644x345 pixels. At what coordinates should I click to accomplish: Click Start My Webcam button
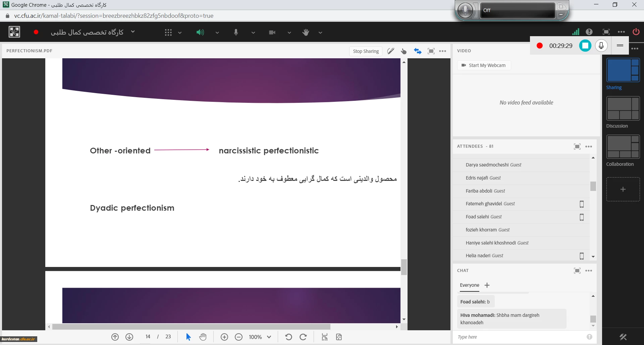click(484, 65)
